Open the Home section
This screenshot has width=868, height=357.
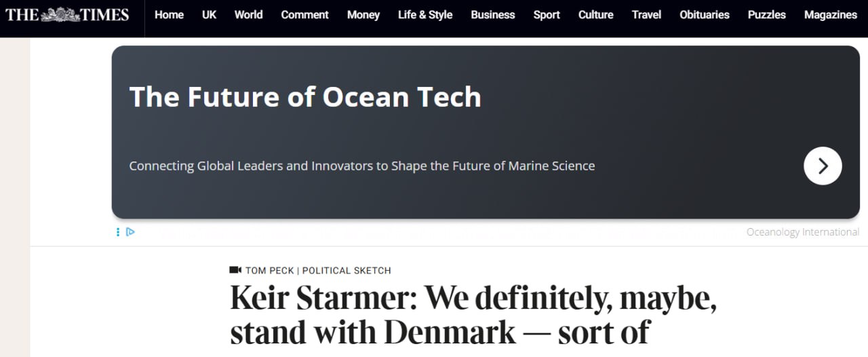(169, 15)
